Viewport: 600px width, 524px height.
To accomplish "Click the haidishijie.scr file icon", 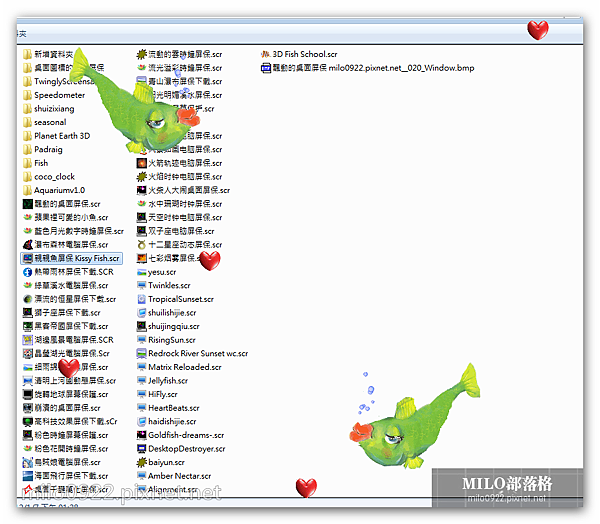I will 142,421.
